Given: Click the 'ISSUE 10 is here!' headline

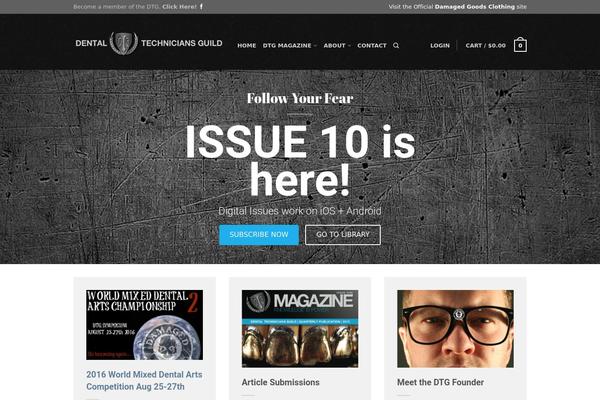Looking at the screenshot, I should point(300,161).
